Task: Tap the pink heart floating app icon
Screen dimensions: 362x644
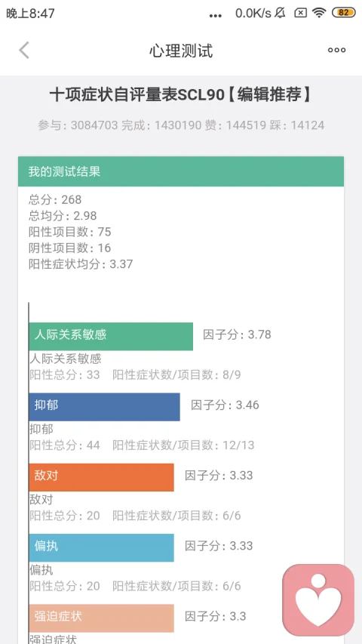Action: tap(318, 600)
